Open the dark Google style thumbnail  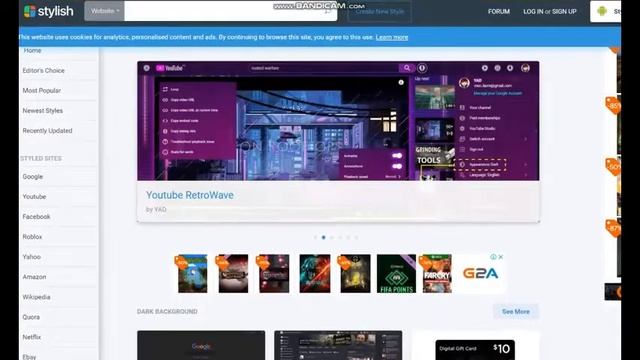(201, 345)
